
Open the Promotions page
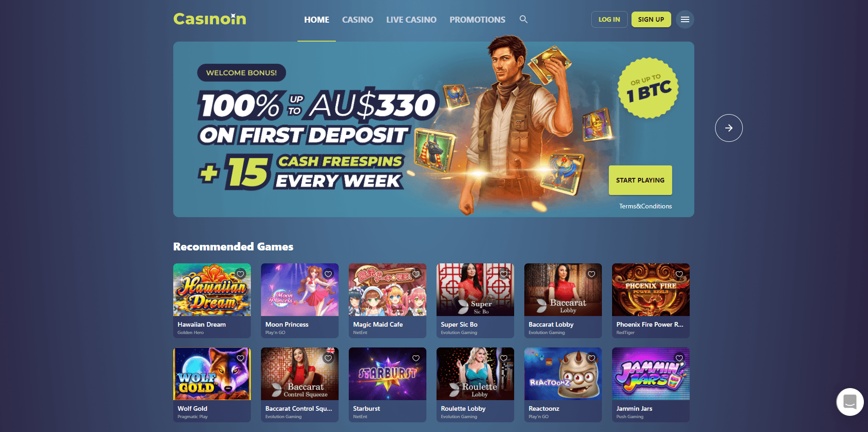coord(477,20)
